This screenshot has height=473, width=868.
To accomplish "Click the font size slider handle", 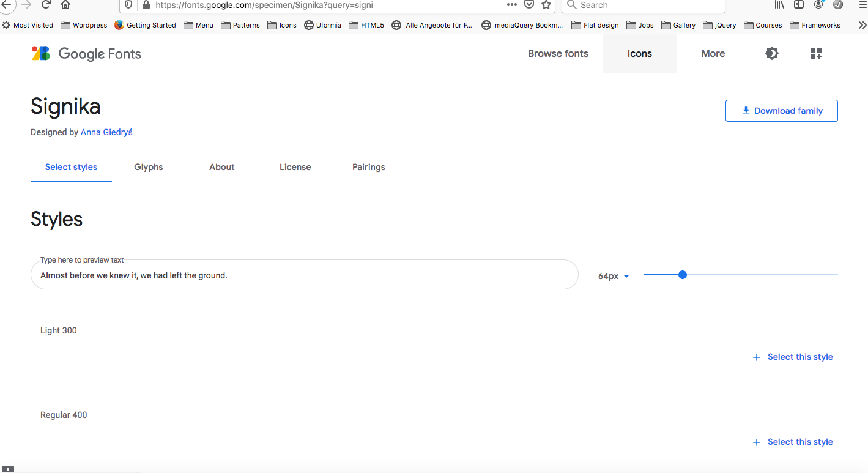I will pos(683,275).
